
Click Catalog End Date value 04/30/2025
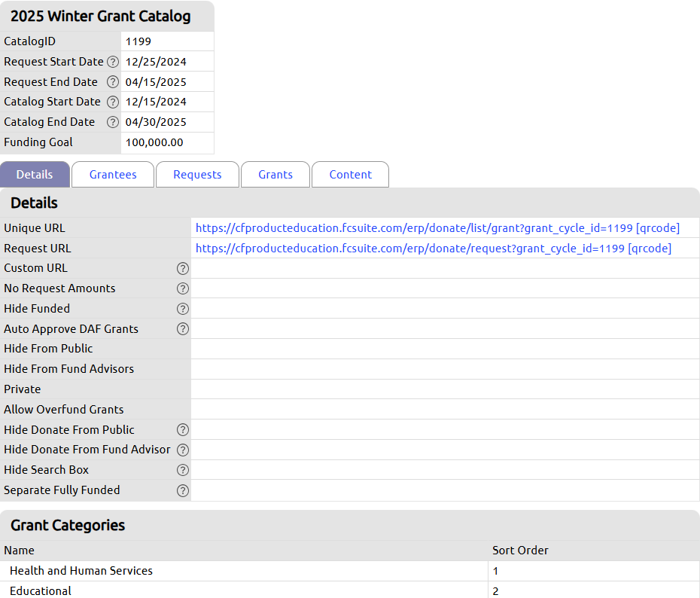pyautogui.click(x=156, y=122)
